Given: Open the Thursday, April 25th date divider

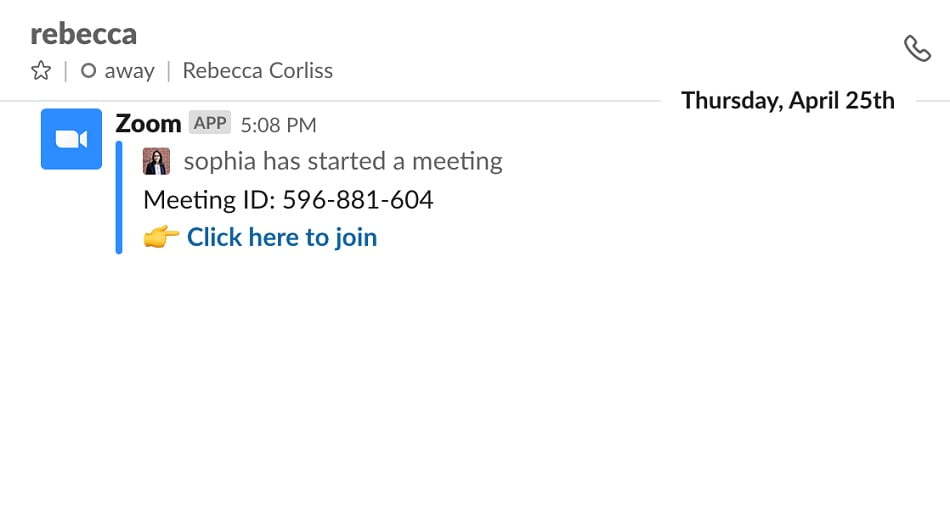Looking at the screenshot, I should click(x=788, y=101).
